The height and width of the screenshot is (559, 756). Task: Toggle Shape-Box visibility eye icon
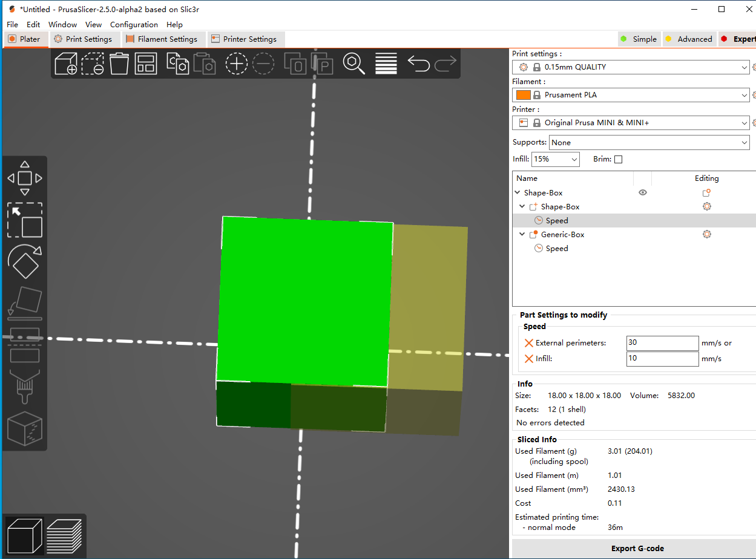point(643,192)
